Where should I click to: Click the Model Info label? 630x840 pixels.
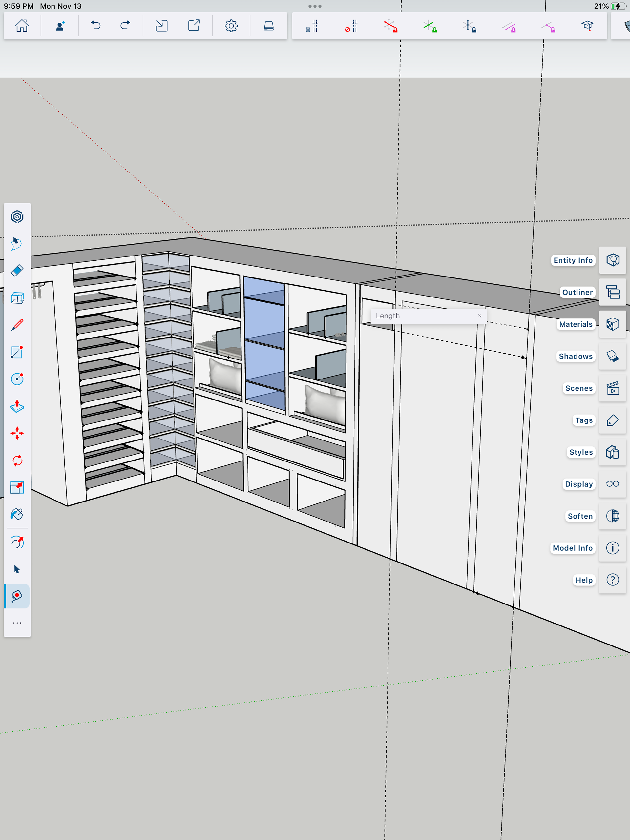tap(572, 548)
